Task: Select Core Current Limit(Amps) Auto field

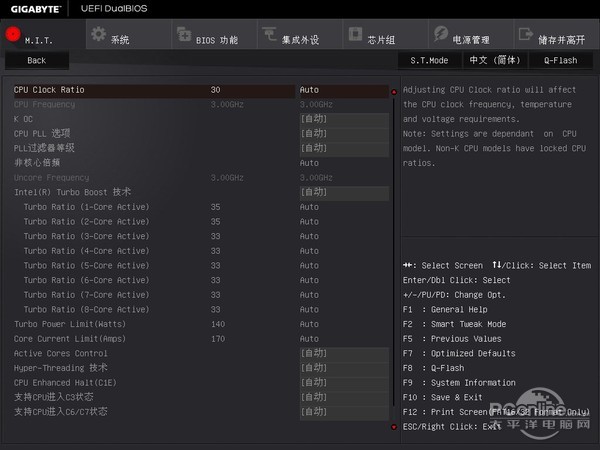Action: coord(309,339)
